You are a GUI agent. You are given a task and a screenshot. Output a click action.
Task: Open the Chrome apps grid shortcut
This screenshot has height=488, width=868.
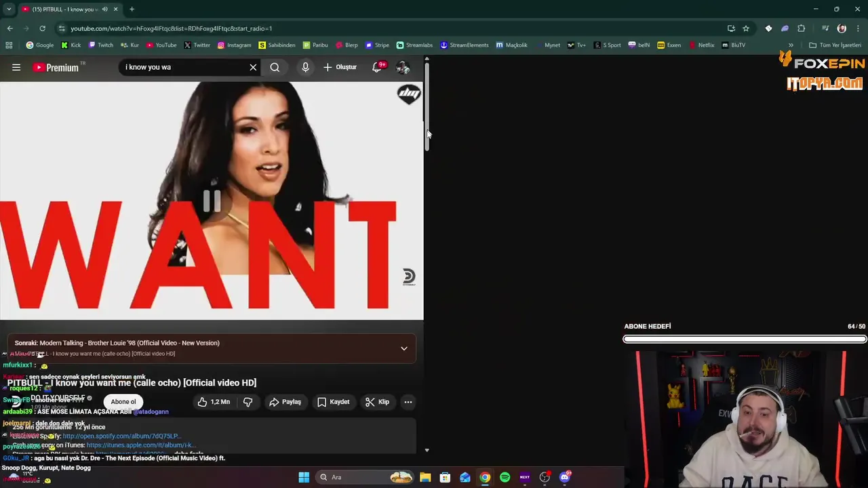pyautogui.click(x=9, y=45)
